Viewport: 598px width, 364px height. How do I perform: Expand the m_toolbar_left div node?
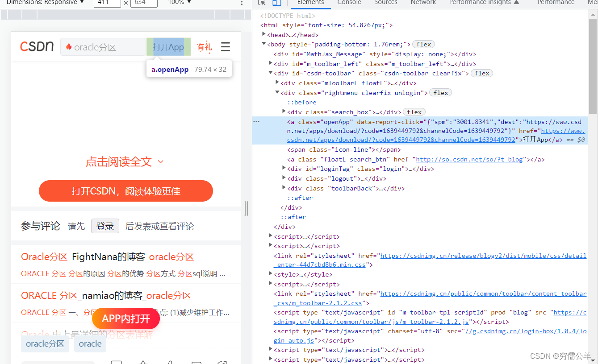(271, 63)
